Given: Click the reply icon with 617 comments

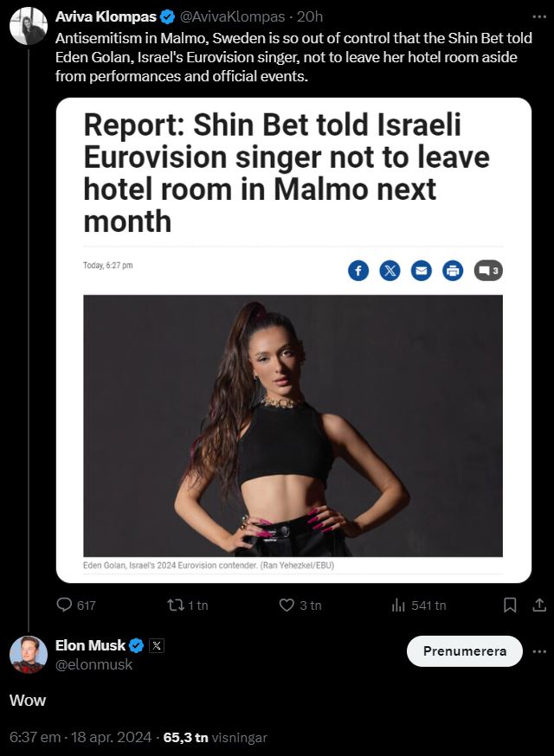Looking at the screenshot, I should (x=64, y=605).
